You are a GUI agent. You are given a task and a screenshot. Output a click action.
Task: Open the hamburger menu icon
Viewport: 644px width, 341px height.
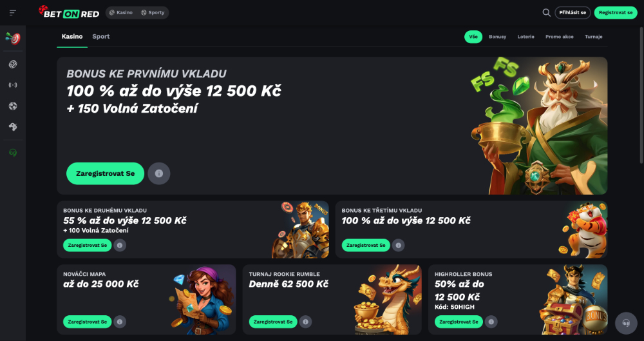point(13,13)
